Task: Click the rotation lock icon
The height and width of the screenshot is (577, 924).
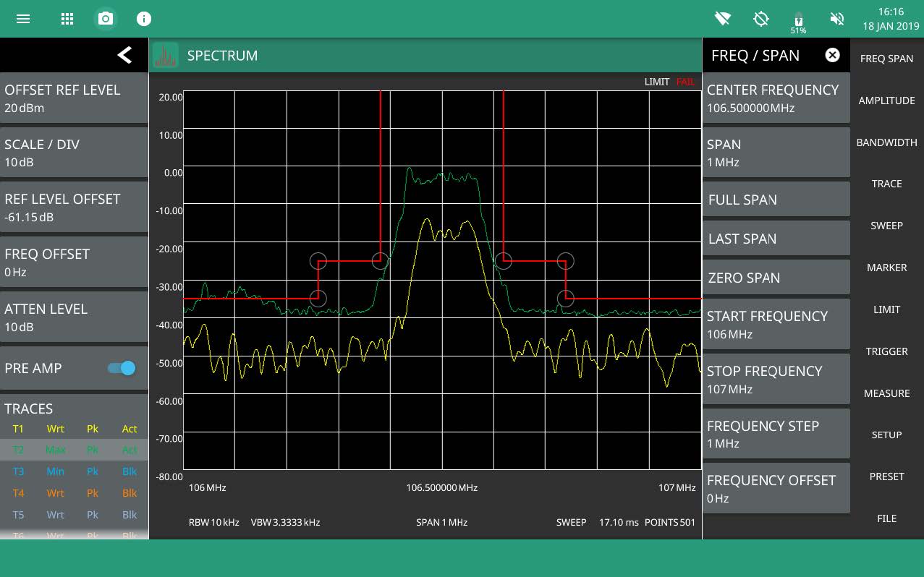Action: 760,19
